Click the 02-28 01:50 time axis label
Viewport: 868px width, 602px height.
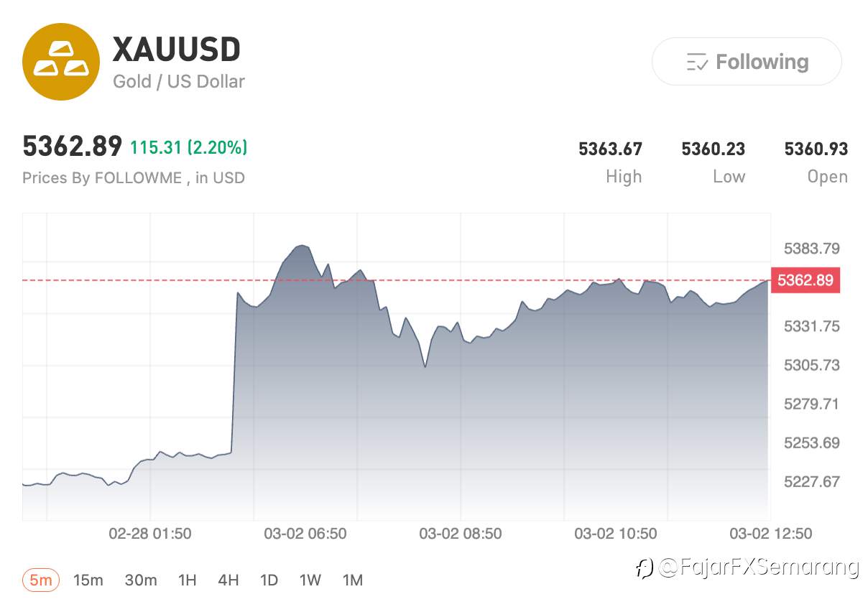[x=150, y=534]
